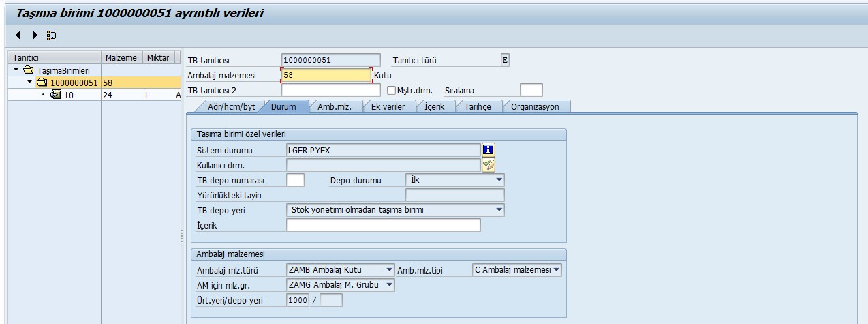Open the Ambalaj mlz.türü dropdown
The width and height of the screenshot is (868, 324).
click(x=389, y=269)
